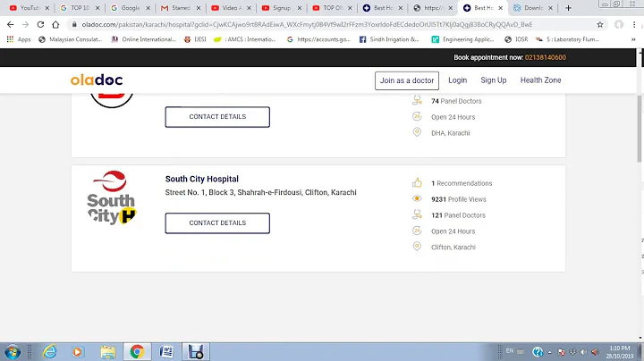Click the Clifton, Karachi street address text
Viewport: 644px width, 361px height.
pos(261,192)
